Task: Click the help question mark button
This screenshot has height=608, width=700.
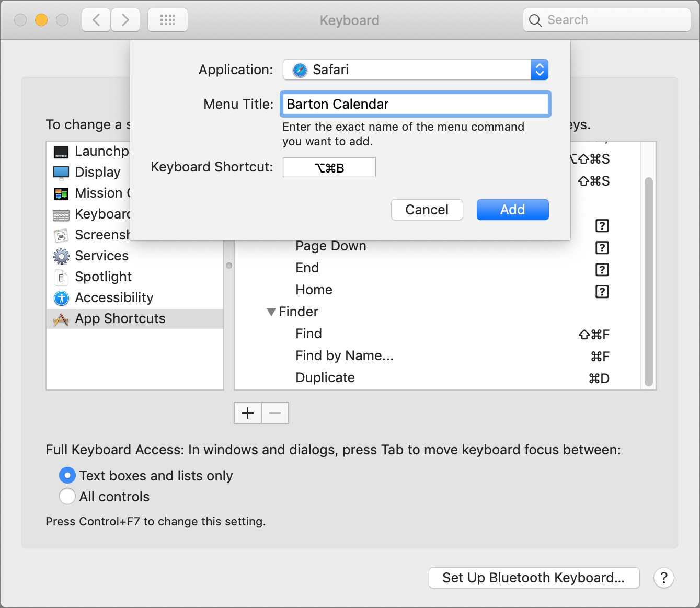Action: pos(664,578)
